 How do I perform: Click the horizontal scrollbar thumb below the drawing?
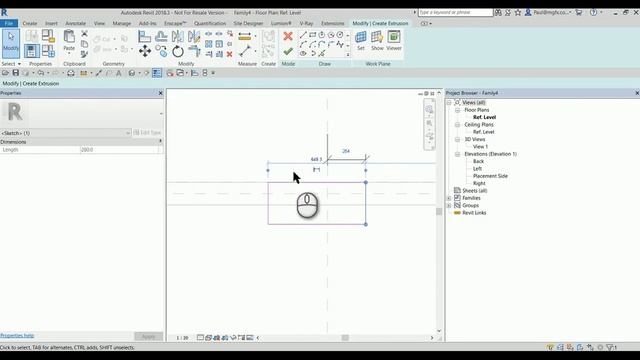pyautogui.click(x=345, y=338)
